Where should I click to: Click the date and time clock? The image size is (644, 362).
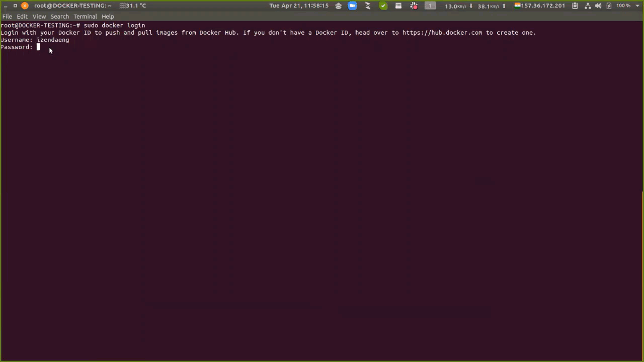coord(299,6)
